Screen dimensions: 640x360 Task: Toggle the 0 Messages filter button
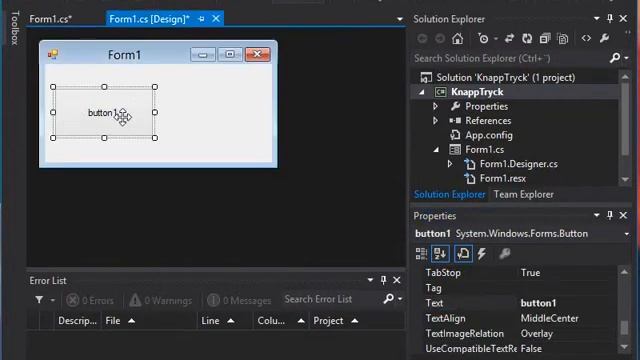point(239,300)
